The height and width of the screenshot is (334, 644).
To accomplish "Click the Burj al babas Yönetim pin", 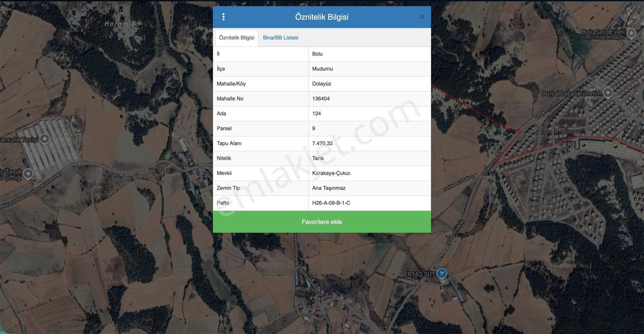I will pos(608,93).
